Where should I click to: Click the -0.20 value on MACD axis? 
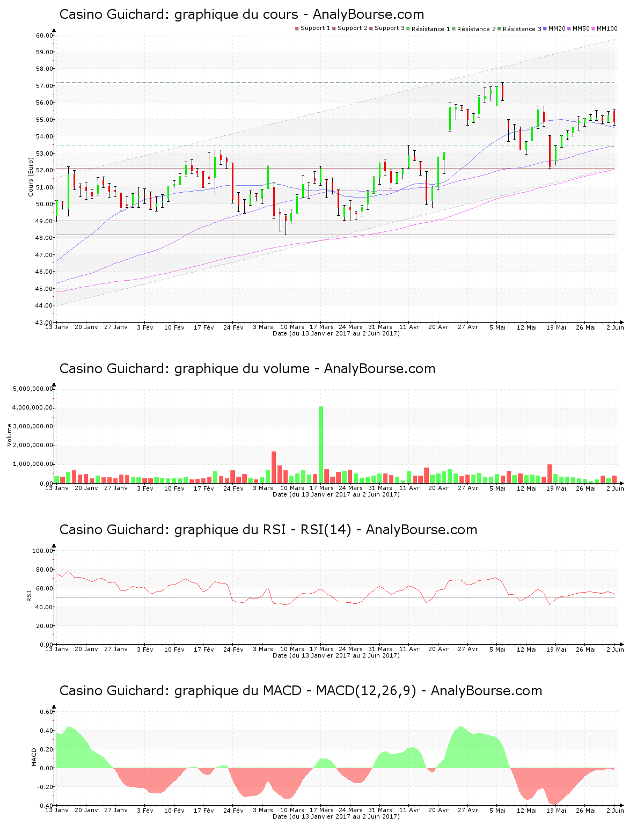46,787
